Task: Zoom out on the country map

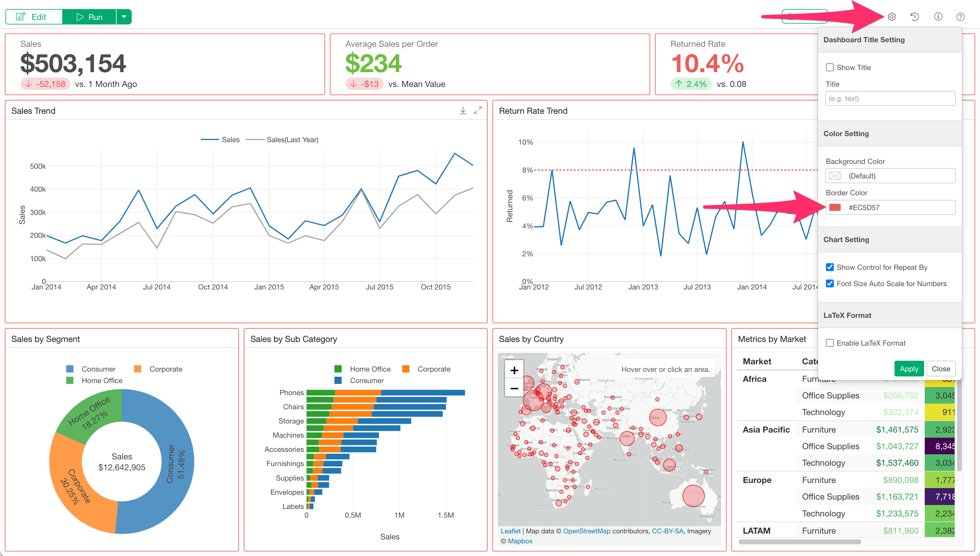Action: [x=514, y=388]
